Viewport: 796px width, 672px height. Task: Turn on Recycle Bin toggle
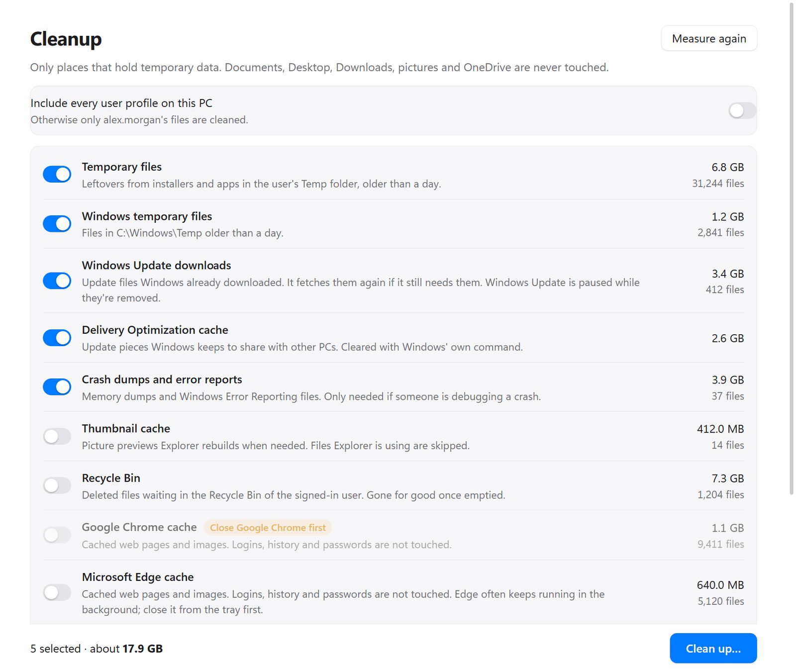coord(57,485)
